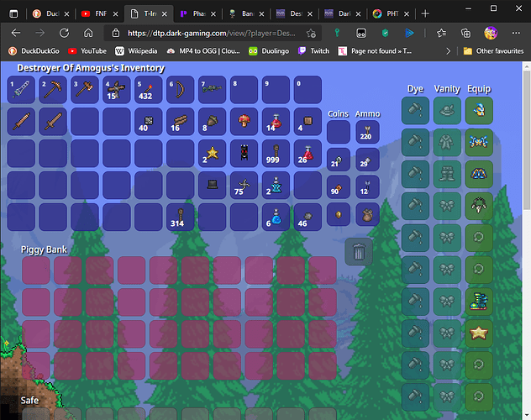Viewport: 531px width, 420px height.
Task: Open the tab actions menu button
Action: [13, 14]
